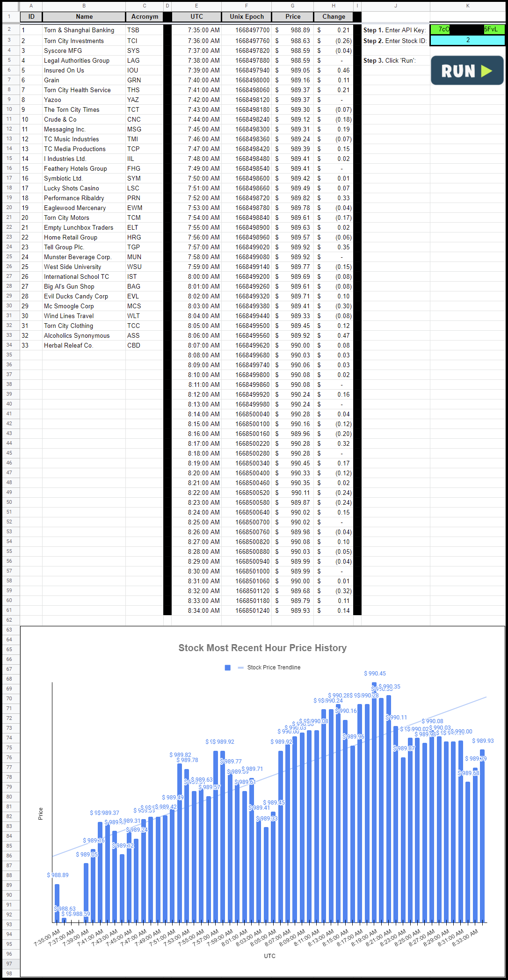Select acronym cell TSB
This screenshot has height=980, width=508.
145,30
